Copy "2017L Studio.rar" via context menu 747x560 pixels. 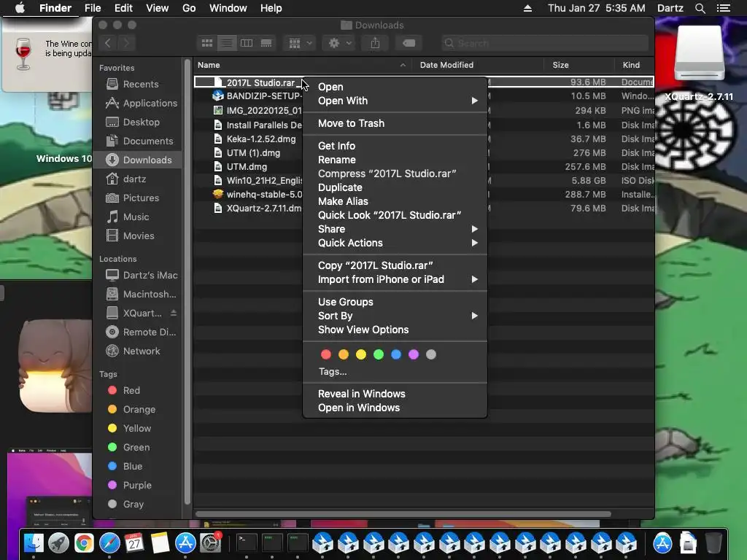point(395,265)
